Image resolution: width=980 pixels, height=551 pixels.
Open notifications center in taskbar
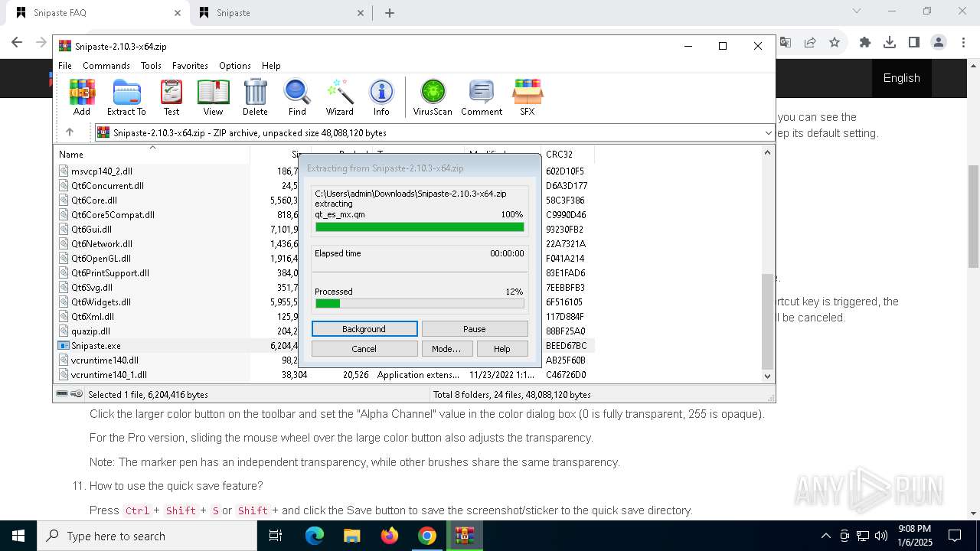(955, 536)
